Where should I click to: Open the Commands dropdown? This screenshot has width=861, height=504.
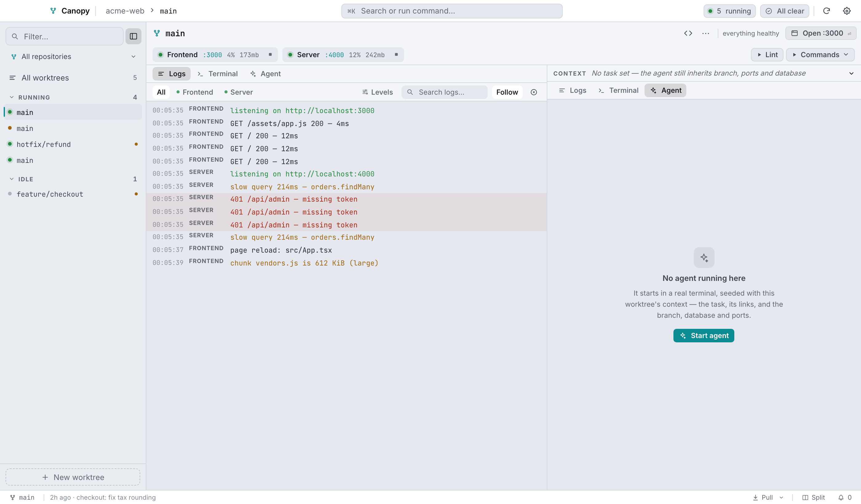click(820, 55)
